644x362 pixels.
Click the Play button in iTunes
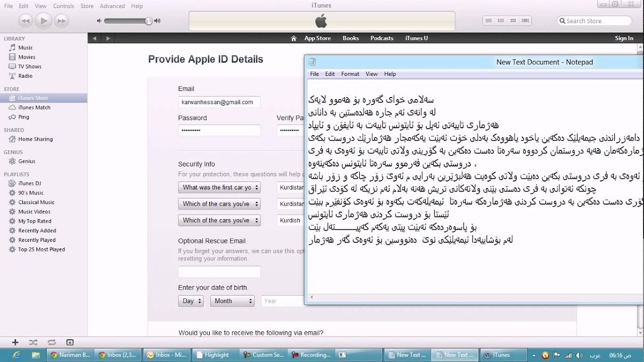click(44, 21)
